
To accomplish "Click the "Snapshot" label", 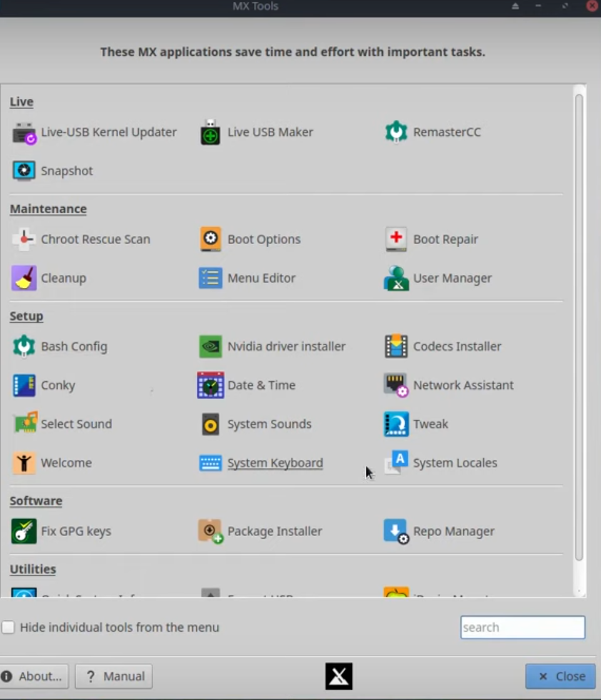I will (x=67, y=171).
